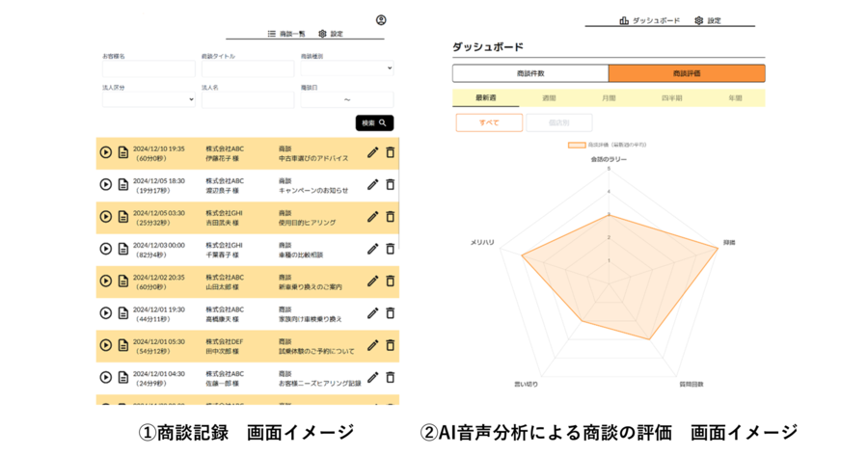Expand the 商談種別 dropdown

(347, 68)
